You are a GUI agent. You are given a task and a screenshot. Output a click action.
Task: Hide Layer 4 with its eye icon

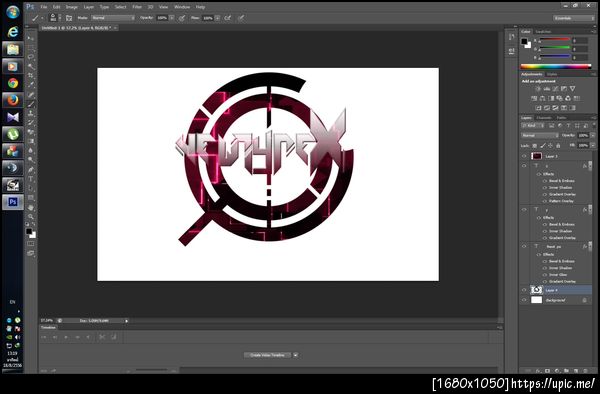click(x=524, y=290)
